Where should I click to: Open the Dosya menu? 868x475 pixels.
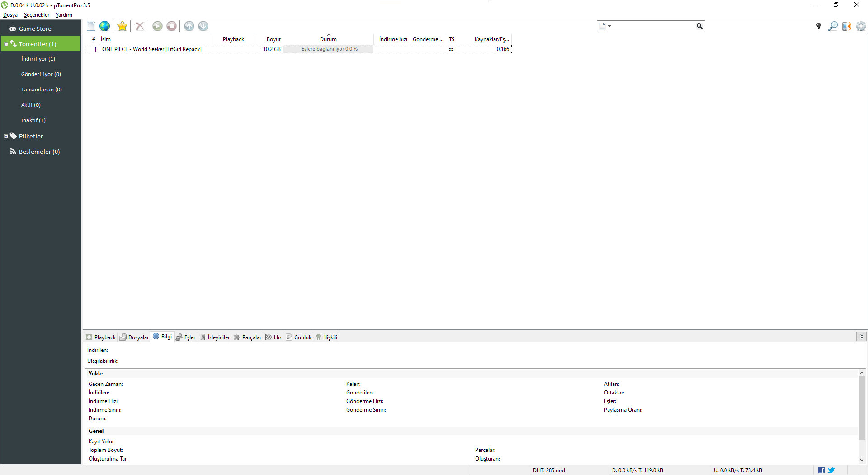pos(10,15)
